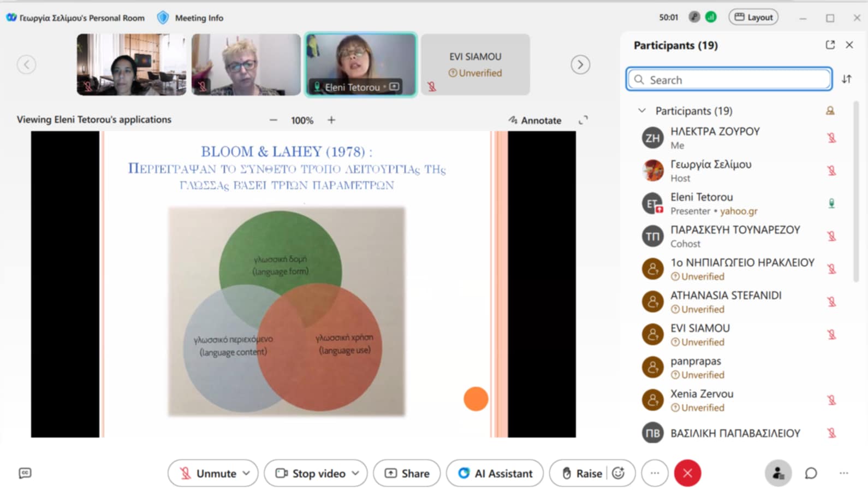This screenshot has width=868, height=490.
Task: Open the closed captions icon
Action: (x=25, y=473)
